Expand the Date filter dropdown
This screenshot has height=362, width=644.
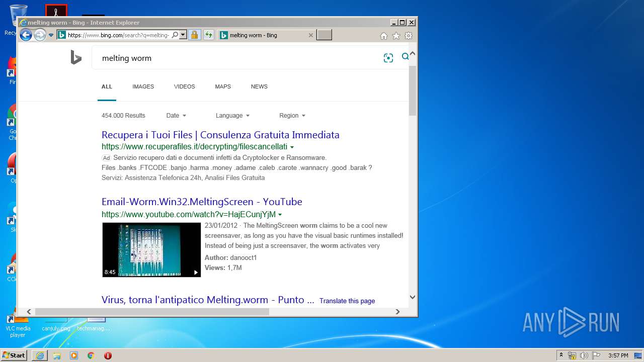[x=176, y=116]
